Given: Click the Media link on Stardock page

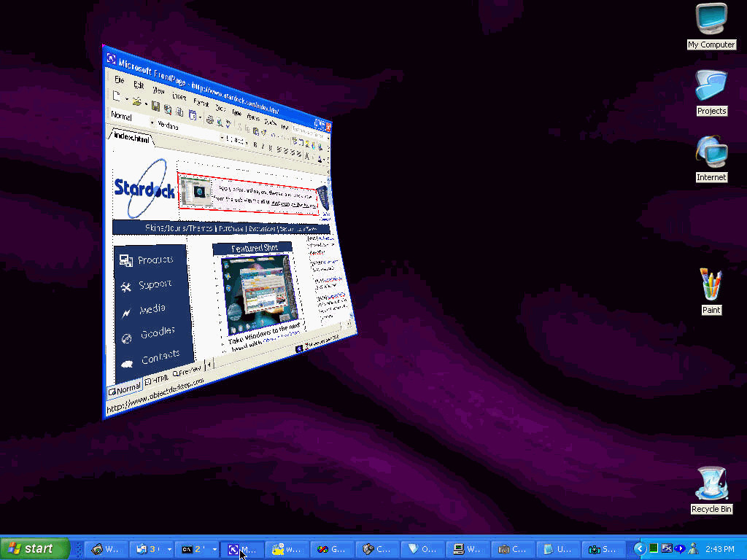Looking at the screenshot, I should coord(152,309).
